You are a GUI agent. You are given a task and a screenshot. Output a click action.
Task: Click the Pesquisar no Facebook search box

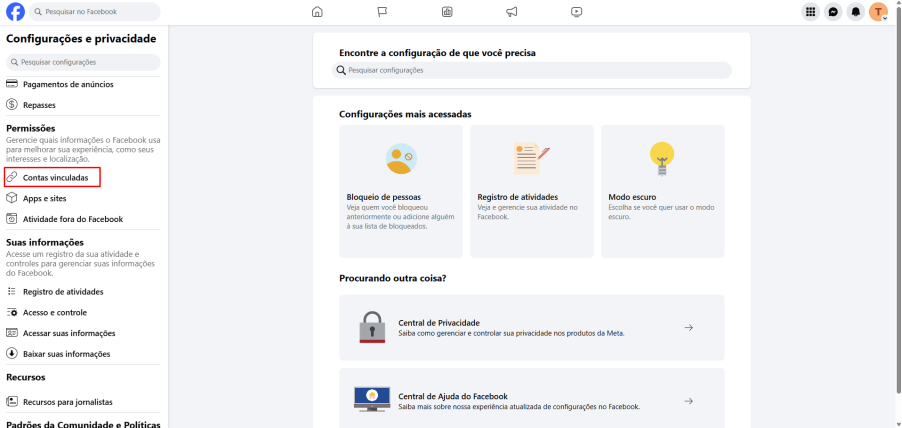(95, 12)
